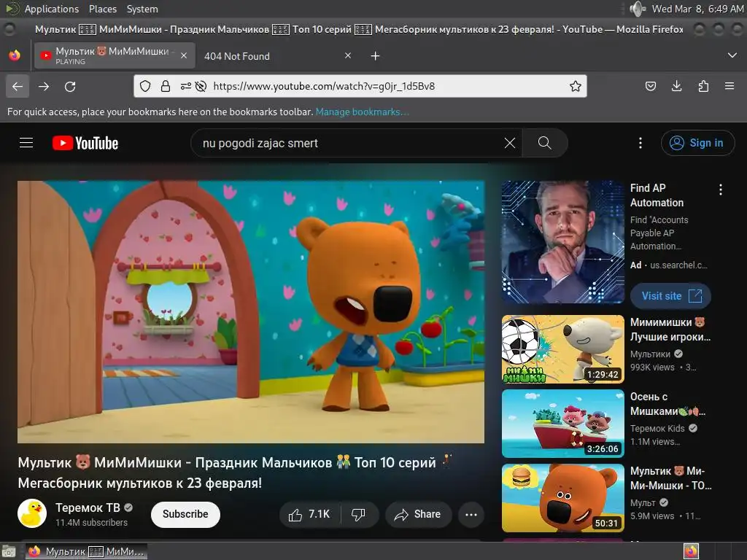Click the autoplay blocked icon in address bar
747x560 pixels.
pyautogui.click(x=201, y=86)
